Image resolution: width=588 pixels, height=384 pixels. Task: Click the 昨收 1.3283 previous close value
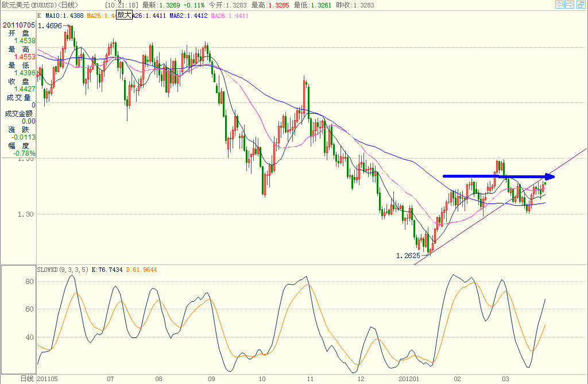(355, 5)
